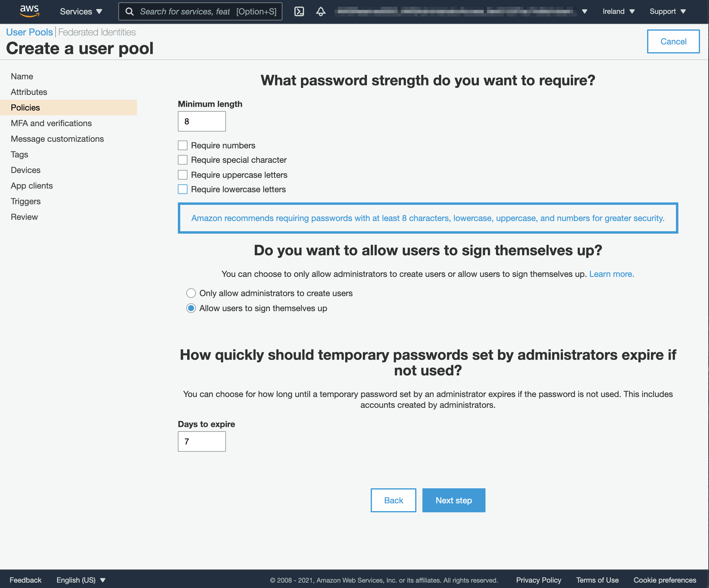709x588 pixels.
Task: Click the notifications bell icon
Action: [x=321, y=12]
